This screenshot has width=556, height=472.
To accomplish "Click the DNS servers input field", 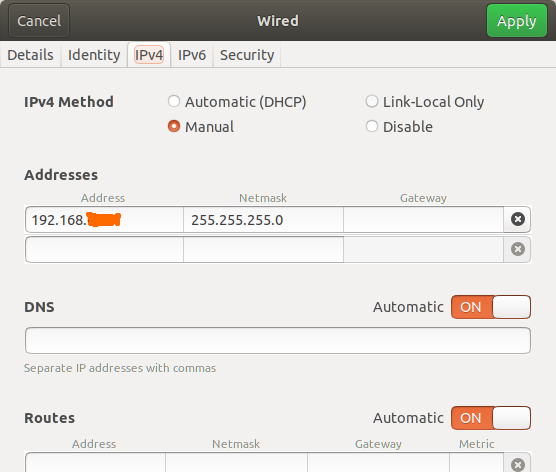I will [278, 340].
